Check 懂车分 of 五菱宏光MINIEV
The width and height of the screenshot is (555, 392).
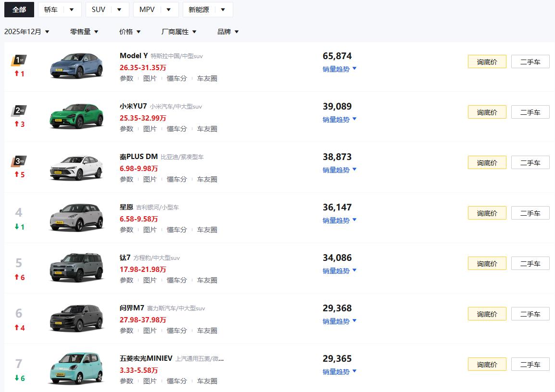pos(177,380)
